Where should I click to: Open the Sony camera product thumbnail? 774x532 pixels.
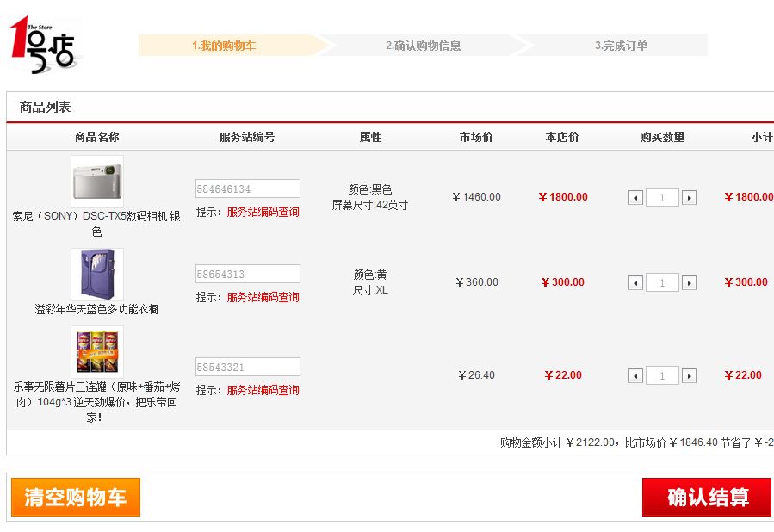point(97,182)
